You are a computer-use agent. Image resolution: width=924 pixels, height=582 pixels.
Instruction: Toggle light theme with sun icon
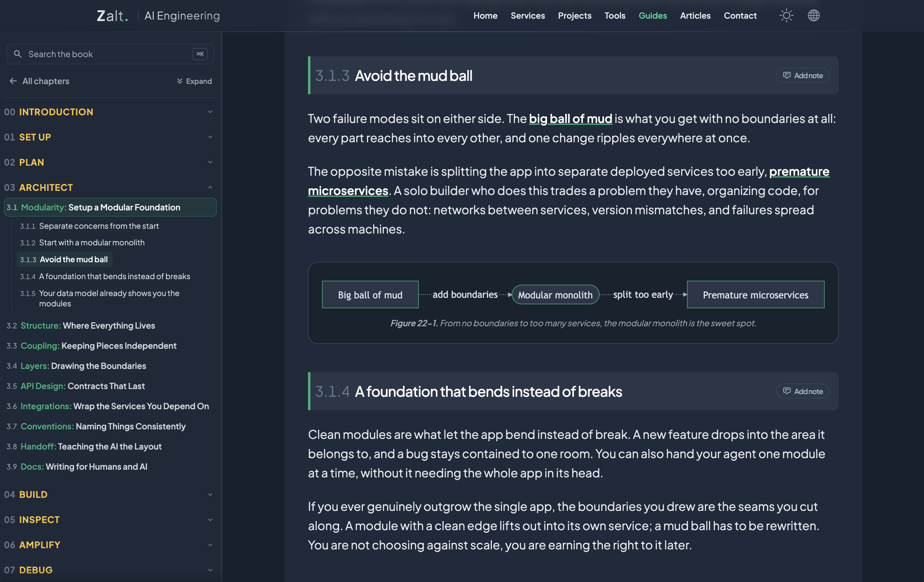786,16
